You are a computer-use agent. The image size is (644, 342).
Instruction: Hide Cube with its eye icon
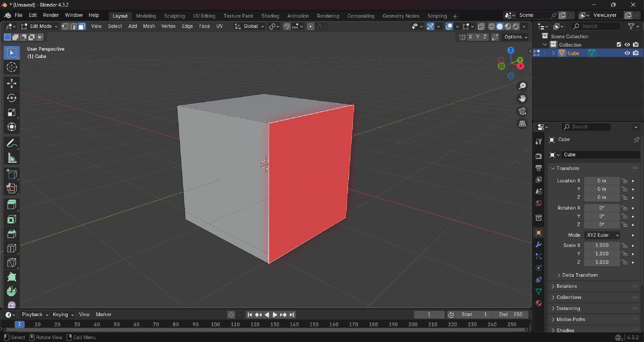pos(627,53)
